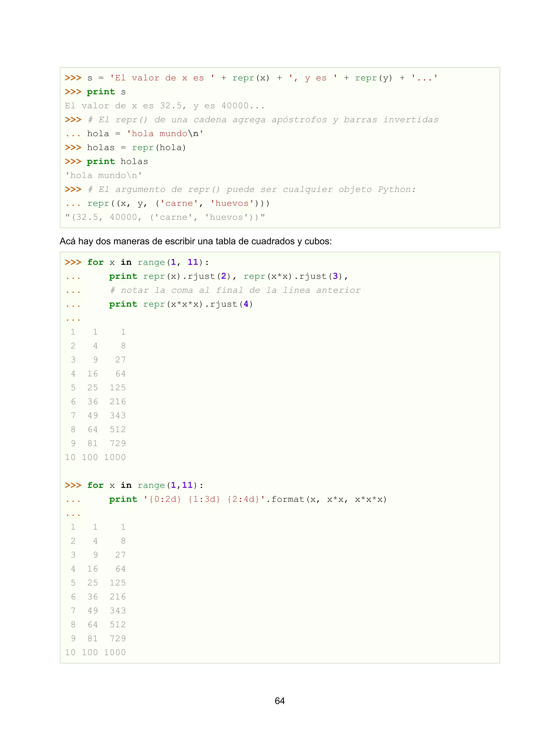Click the '...' string literal in the first line
Viewport: 560px width, 741px height.
pyautogui.click(x=425, y=78)
